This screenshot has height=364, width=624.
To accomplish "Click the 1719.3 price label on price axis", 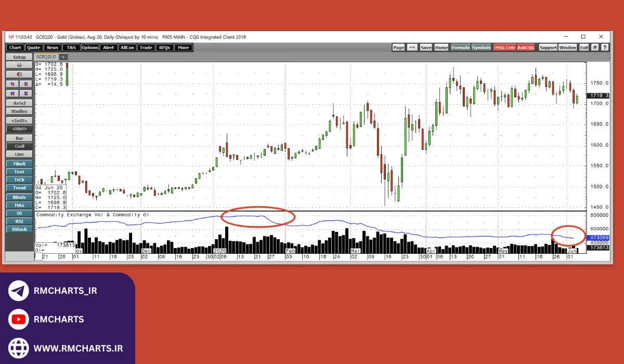I will (x=597, y=96).
